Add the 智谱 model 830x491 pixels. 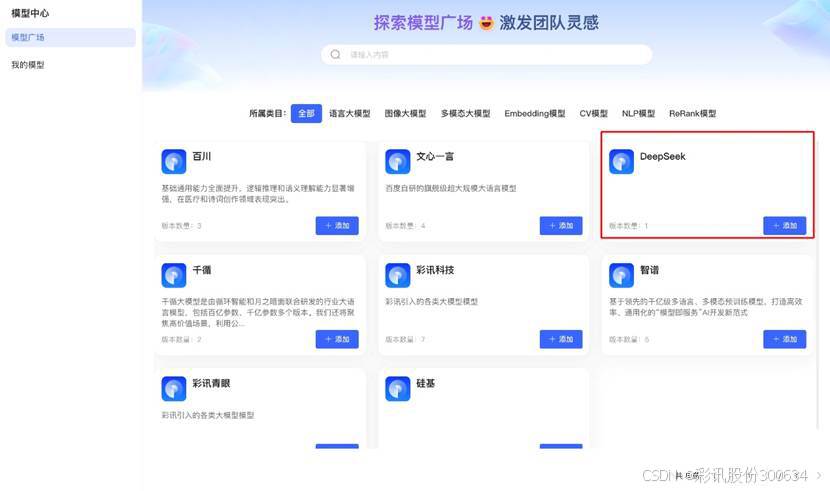(784, 339)
